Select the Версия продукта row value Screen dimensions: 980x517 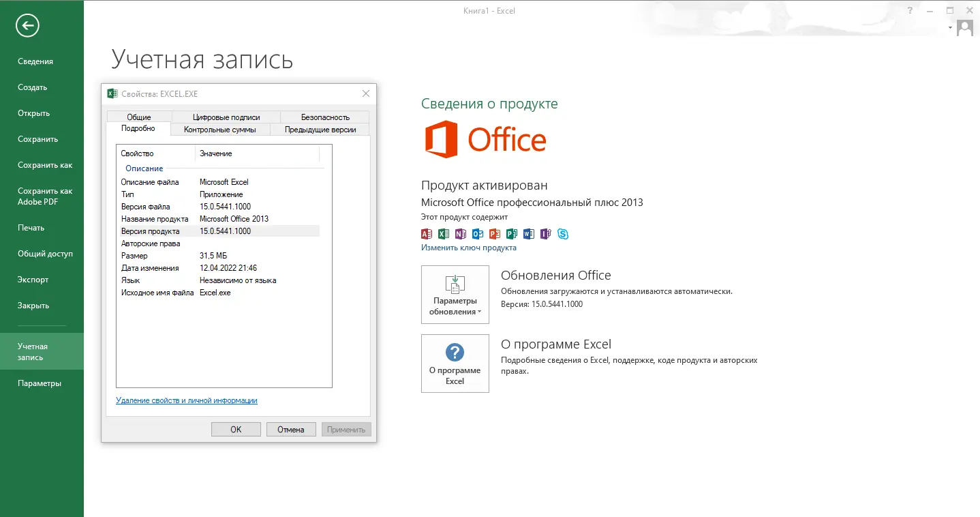point(225,231)
